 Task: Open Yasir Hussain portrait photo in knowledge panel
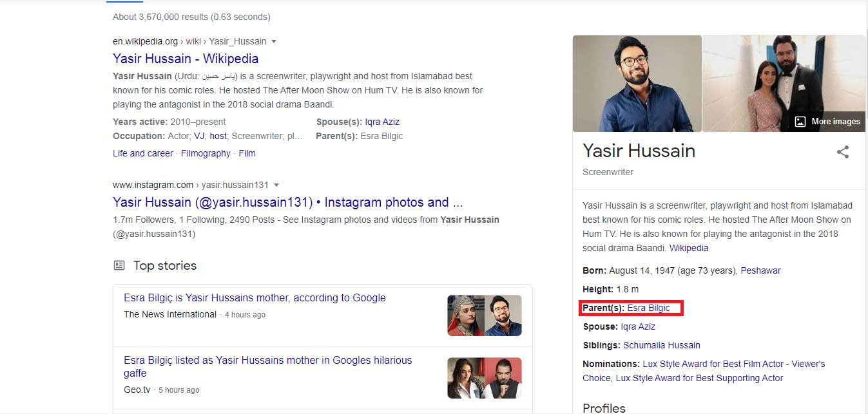(637, 84)
